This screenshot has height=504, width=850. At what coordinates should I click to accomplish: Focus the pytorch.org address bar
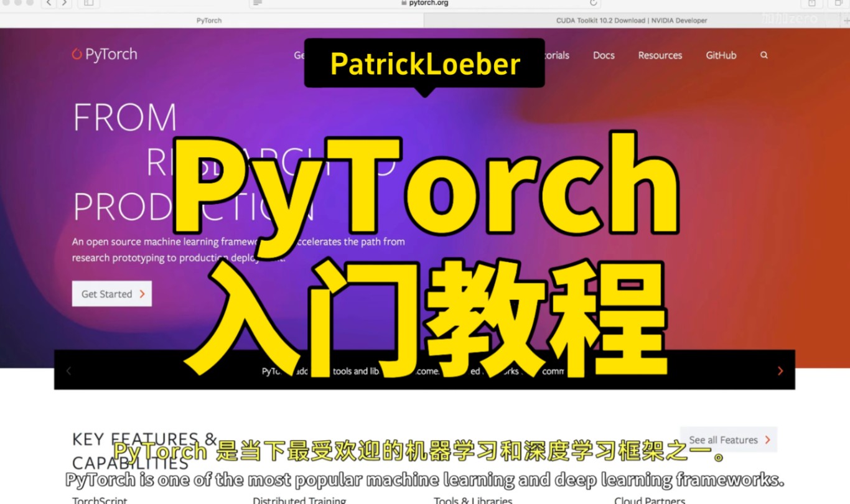[x=424, y=3]
